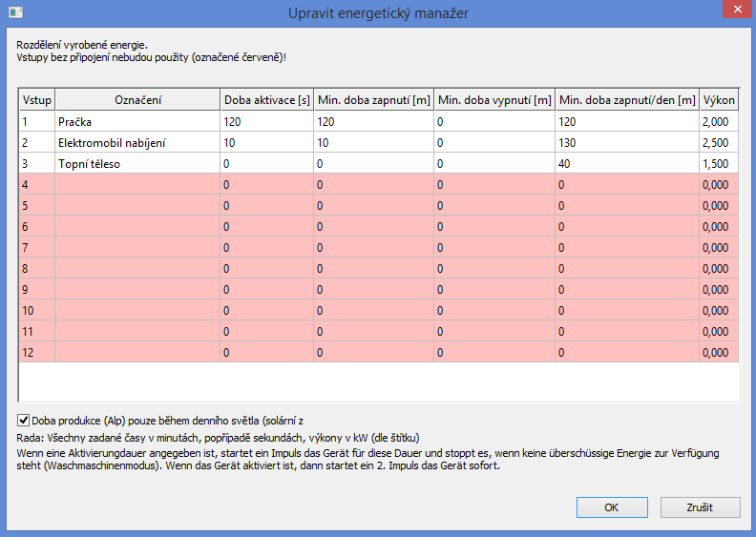Toggle the Doba produkce daylight checkbox
756x537 pixels.
24,419
